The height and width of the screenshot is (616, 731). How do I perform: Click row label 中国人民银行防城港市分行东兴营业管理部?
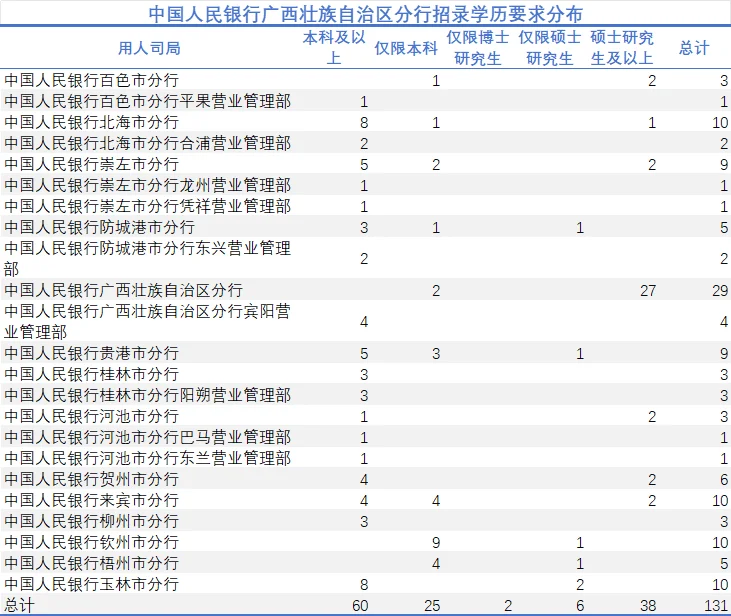(x=147, y=258)
